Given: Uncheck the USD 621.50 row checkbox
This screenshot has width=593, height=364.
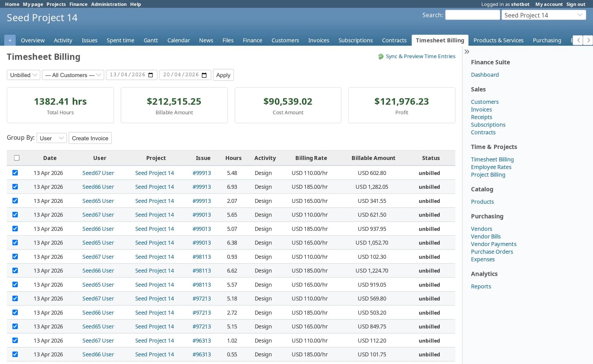Looking at the screenshot, I should 15,214.
